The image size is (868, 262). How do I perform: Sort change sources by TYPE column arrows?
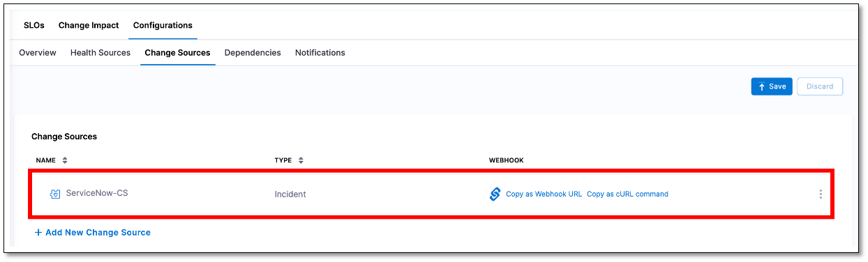tap(301, 160)
